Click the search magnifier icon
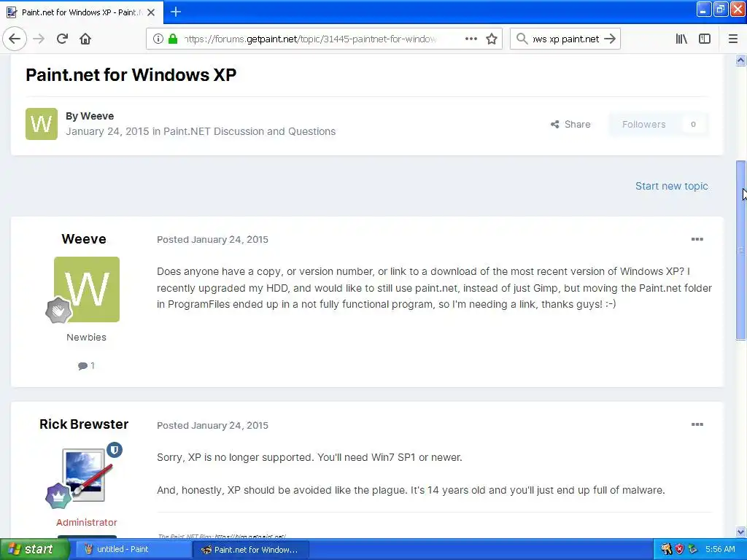The image size is (747, 560). point(522,39)
